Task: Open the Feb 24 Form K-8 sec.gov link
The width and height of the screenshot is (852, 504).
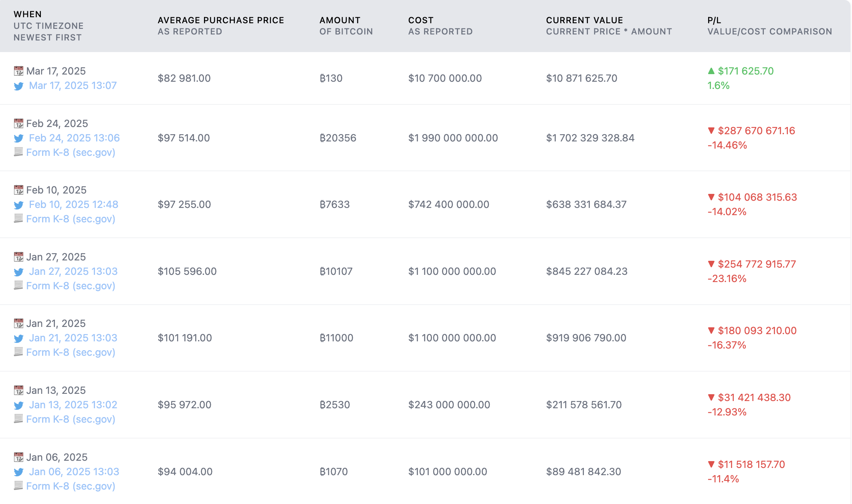Action: [71, 152]
